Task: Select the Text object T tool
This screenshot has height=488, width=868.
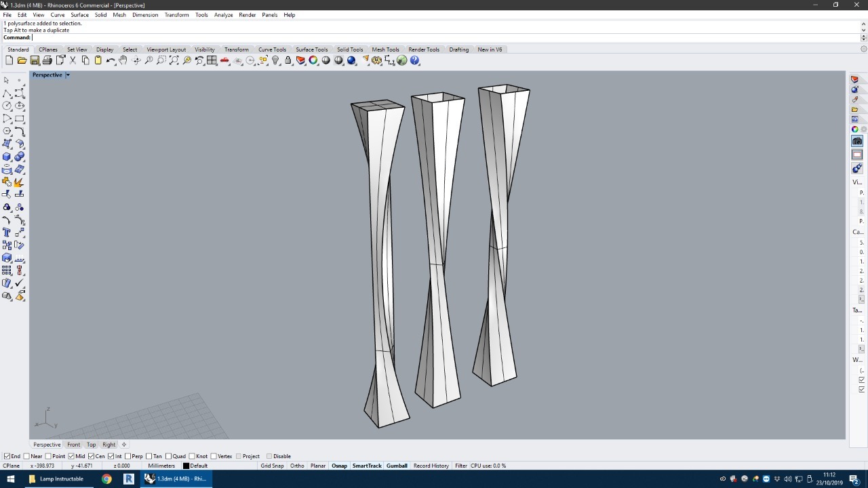Action: coord(7,232)
